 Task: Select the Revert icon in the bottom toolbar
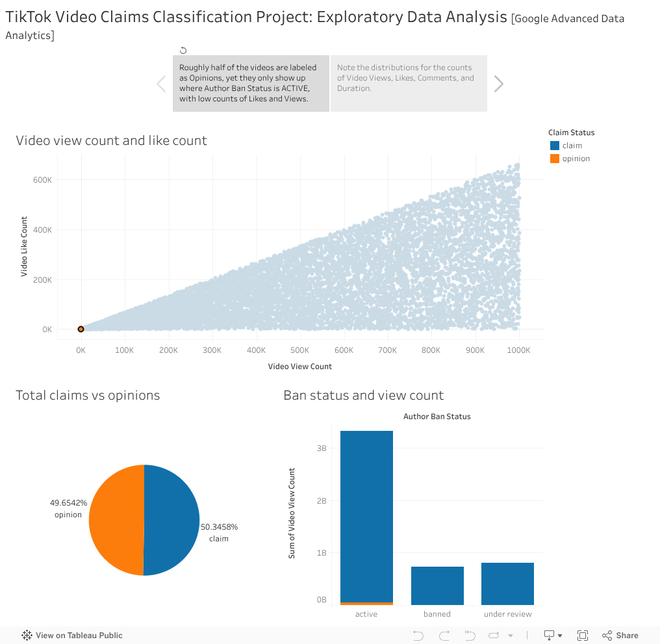(x=470, y=635)
